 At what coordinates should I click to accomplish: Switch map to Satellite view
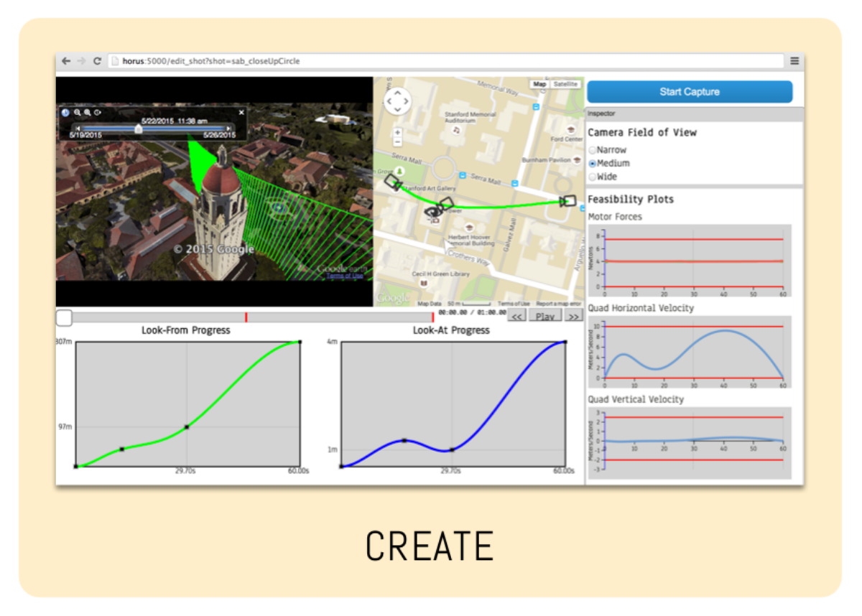pos(565,85)
